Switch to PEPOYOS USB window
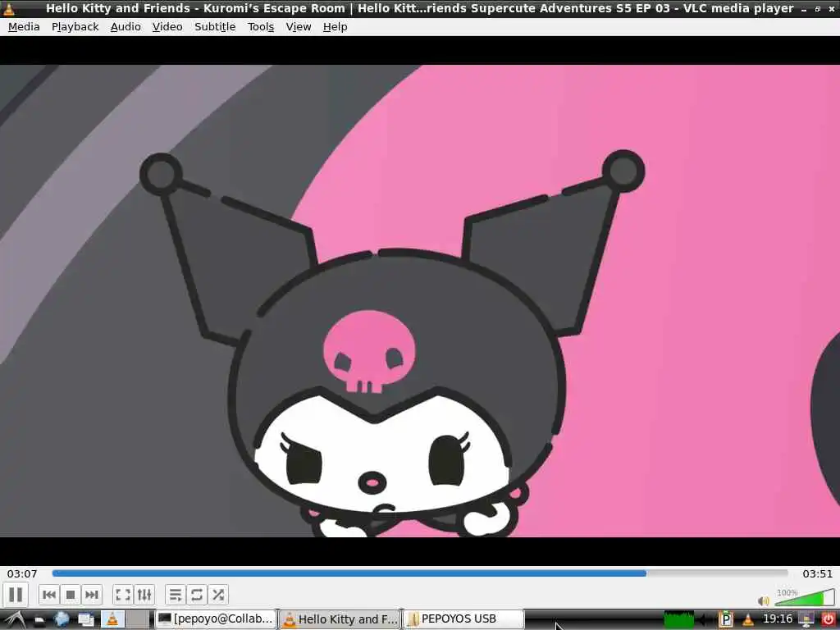The image size is (840, 630). [463, 619]
